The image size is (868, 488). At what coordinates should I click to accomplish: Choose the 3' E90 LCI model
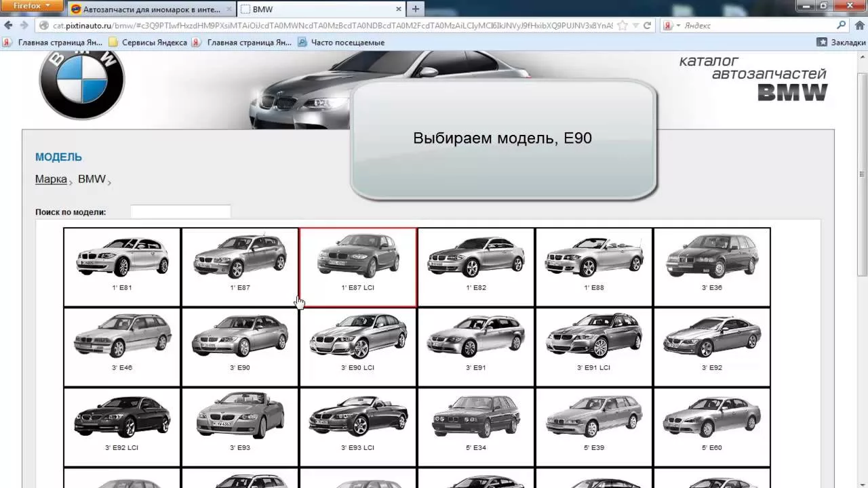pyautogui.click(x=358, y=347)
